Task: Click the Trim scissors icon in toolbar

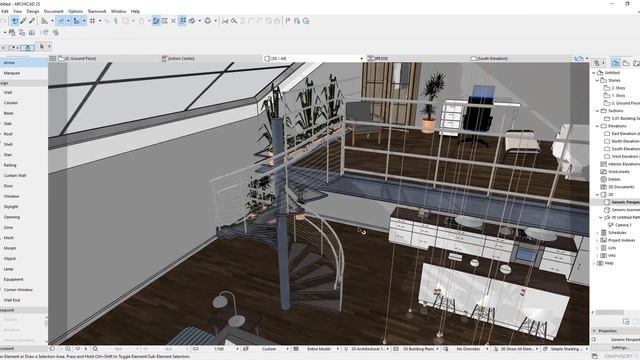Action: point(225,20)
